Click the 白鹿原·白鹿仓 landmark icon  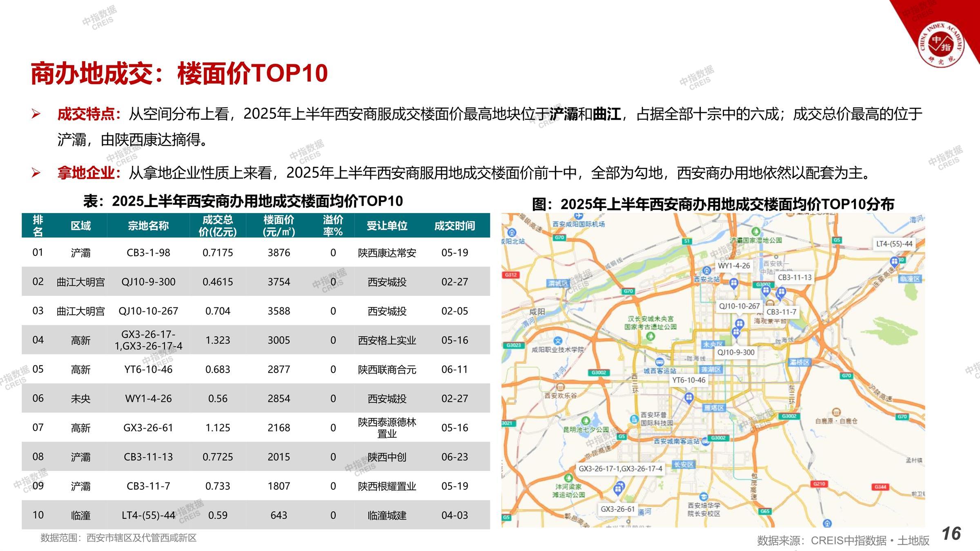click(x=836, y=412)
